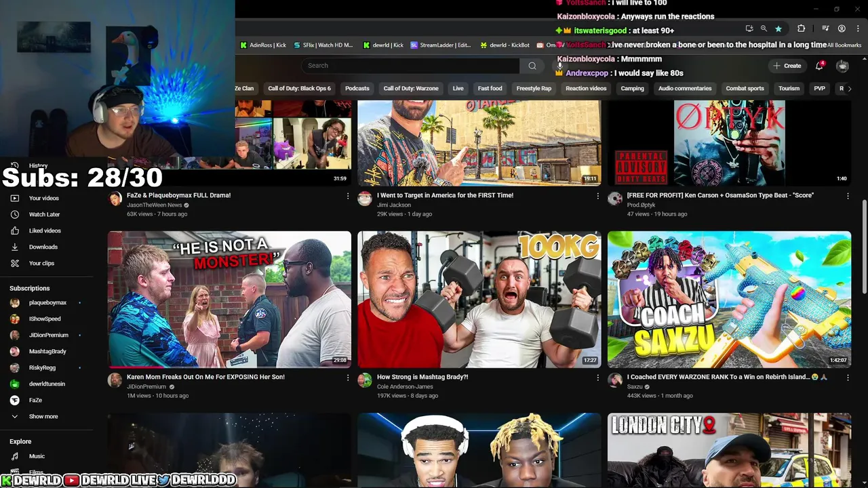The image size is (868, 488).
Task: Show more filter chips with right arrow
Action: (x=850, y=89)
